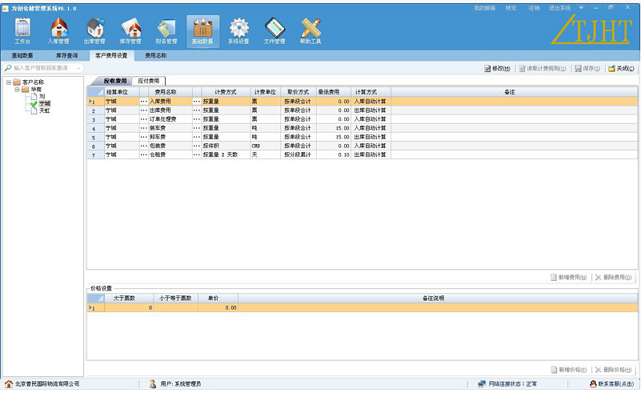Switch to the 库存查询 tab
This screenshot has width=641, height=393.
[x=67, y=56]
